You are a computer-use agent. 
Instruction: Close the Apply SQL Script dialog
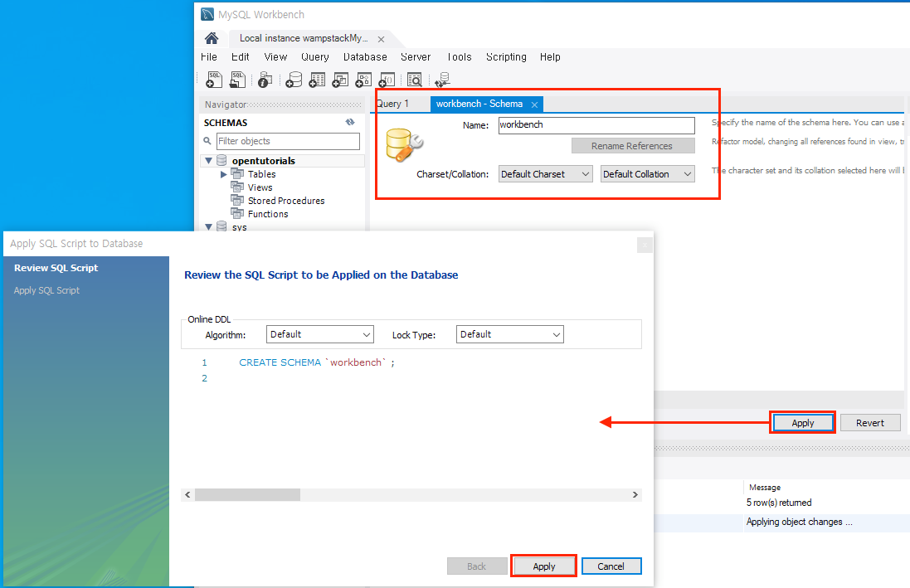(x=645, y=245)
